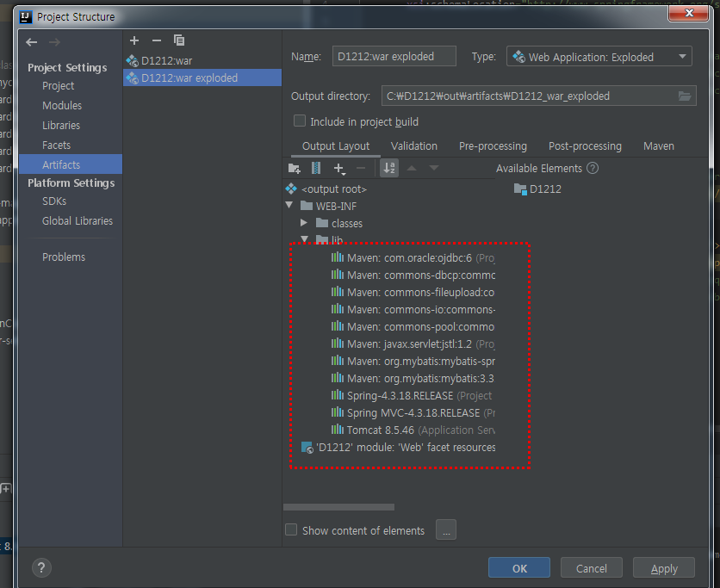Add a new artifact with plus icon

[134, 40]
